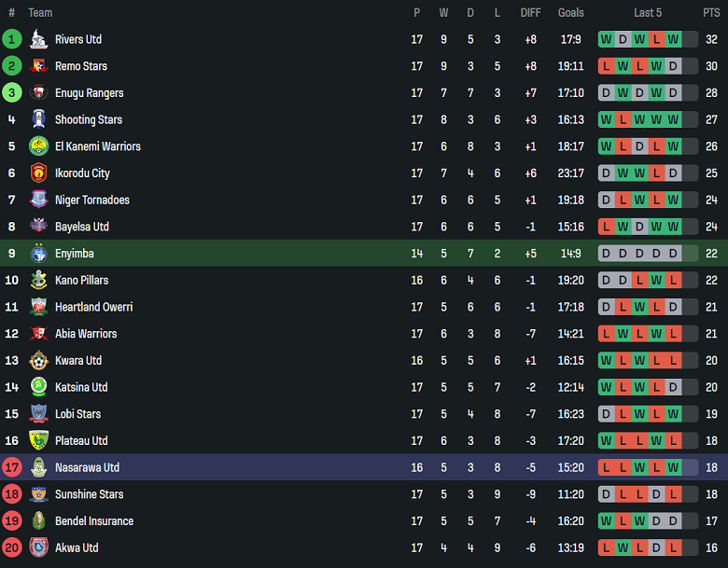Viewport: 728px width, 568px height.
Task: Click the Remo Stars team logo
Action: pos(38,66)
